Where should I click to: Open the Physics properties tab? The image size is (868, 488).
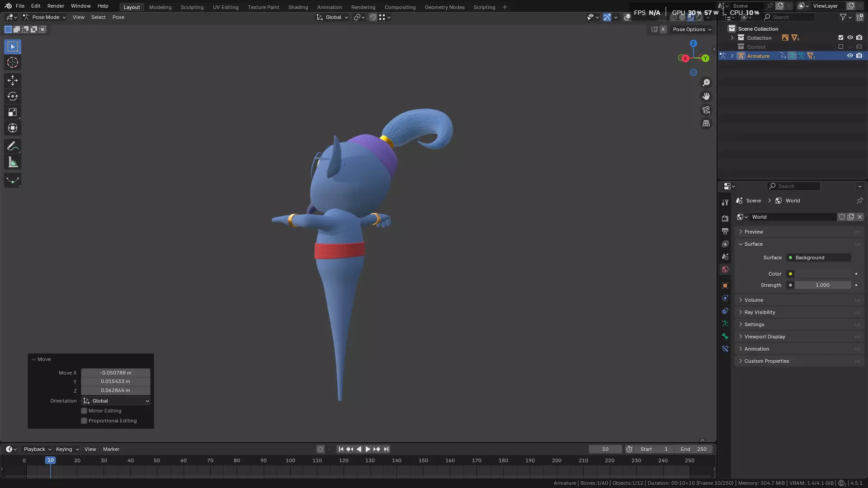tap(725, 298)
